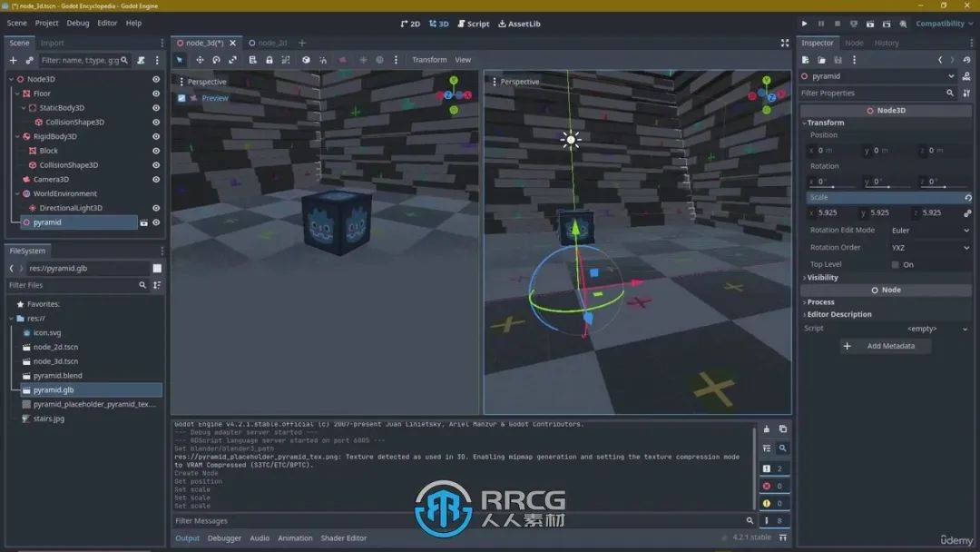Reset the Scale property with revert icon
980x552 pixels.
[x=967, y=197]
